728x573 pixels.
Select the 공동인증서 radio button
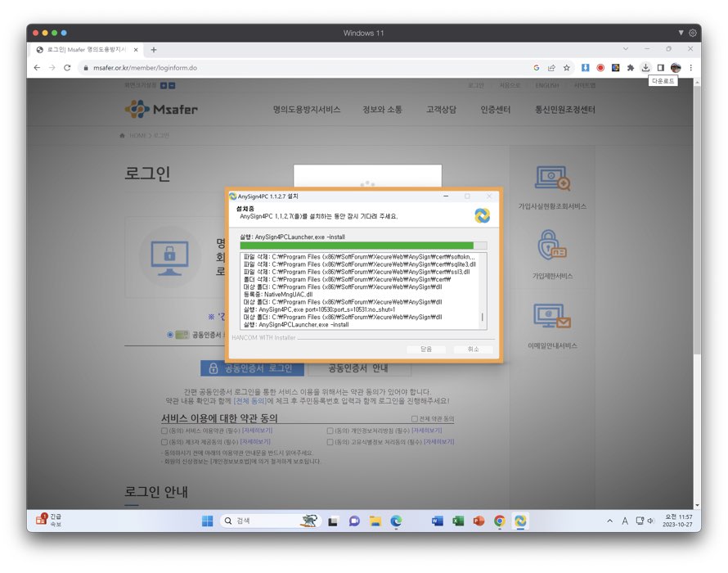pos(170,335)
